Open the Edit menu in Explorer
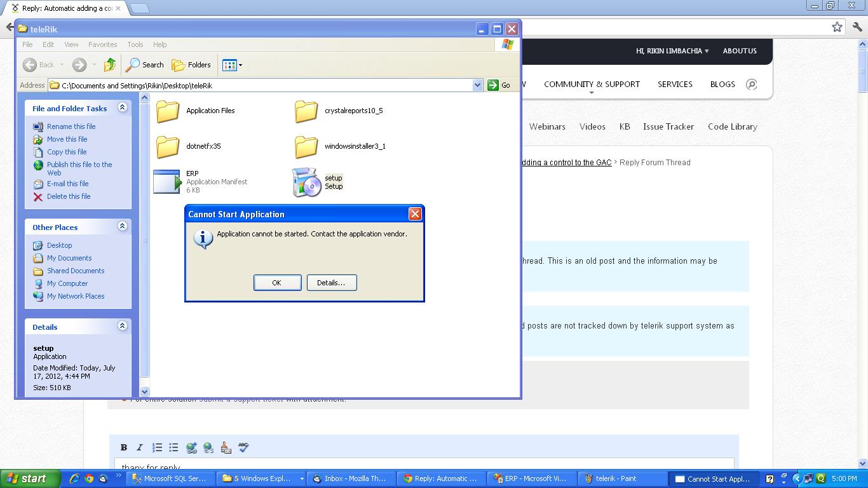The image size is (868, 488). point(48,44)
